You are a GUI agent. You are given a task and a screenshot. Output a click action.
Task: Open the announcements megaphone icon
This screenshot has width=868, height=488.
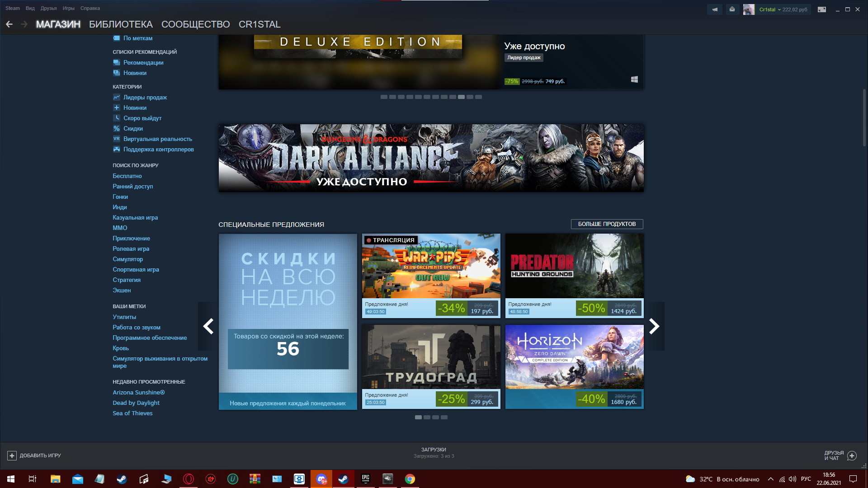point(715,9)
